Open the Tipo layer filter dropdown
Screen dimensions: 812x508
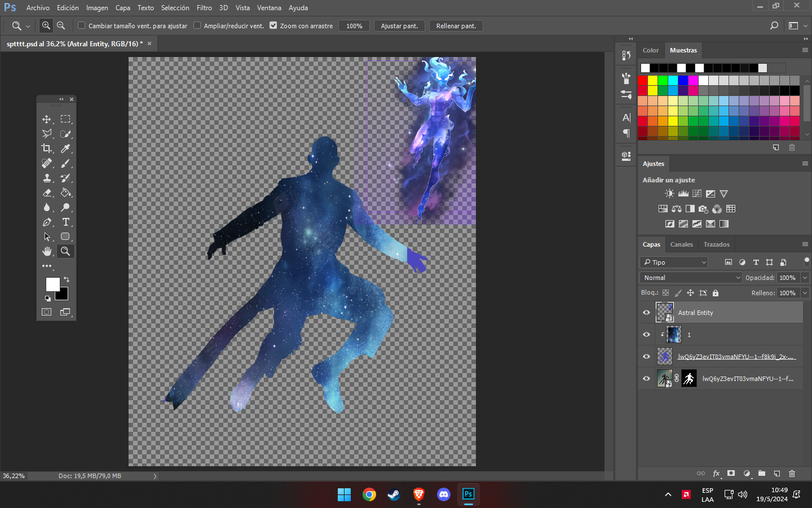tap(674, 262)
